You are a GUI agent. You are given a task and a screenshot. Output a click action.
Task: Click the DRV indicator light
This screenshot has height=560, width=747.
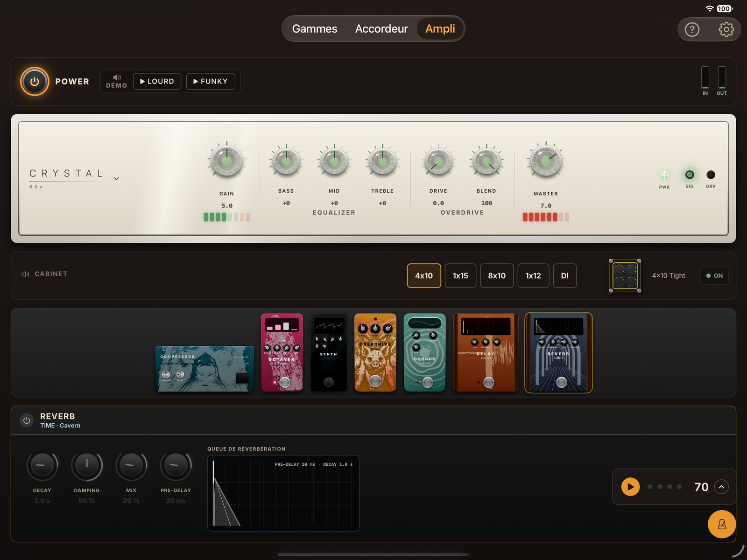pos(711,175)
